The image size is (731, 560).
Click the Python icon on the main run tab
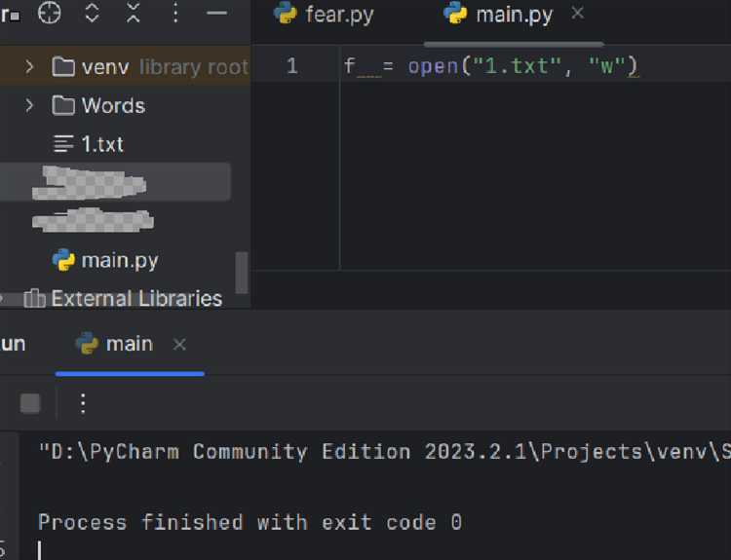tap(87, 344)
